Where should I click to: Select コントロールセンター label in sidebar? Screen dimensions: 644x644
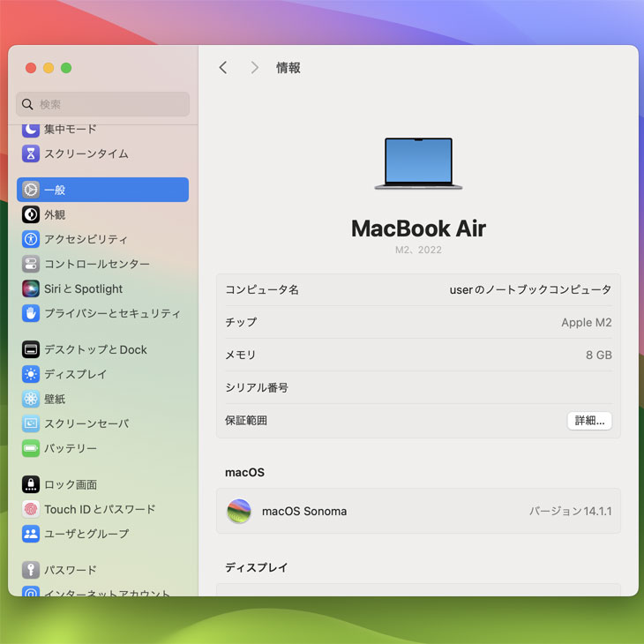pyautogui.click(x=97, y=264)
